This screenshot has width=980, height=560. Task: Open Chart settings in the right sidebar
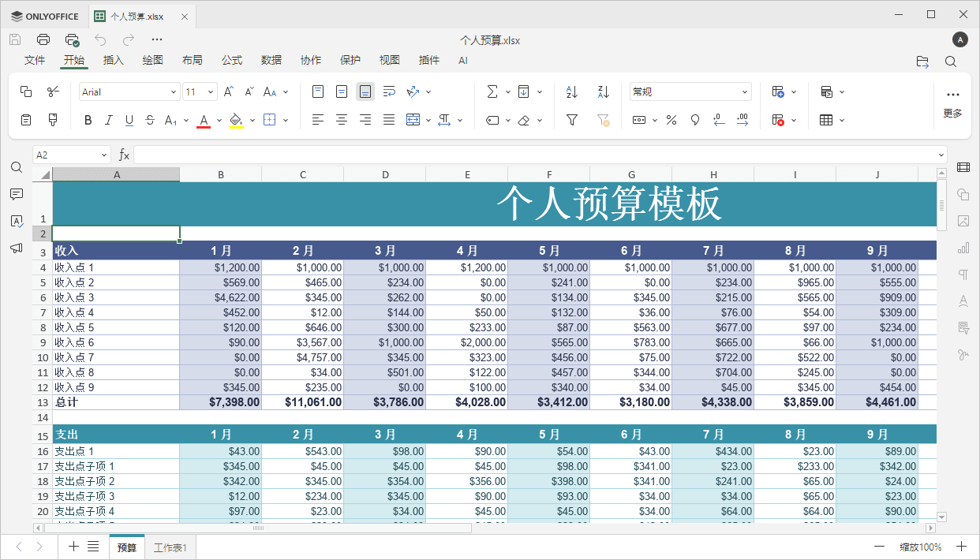click(x=963, y=247)
